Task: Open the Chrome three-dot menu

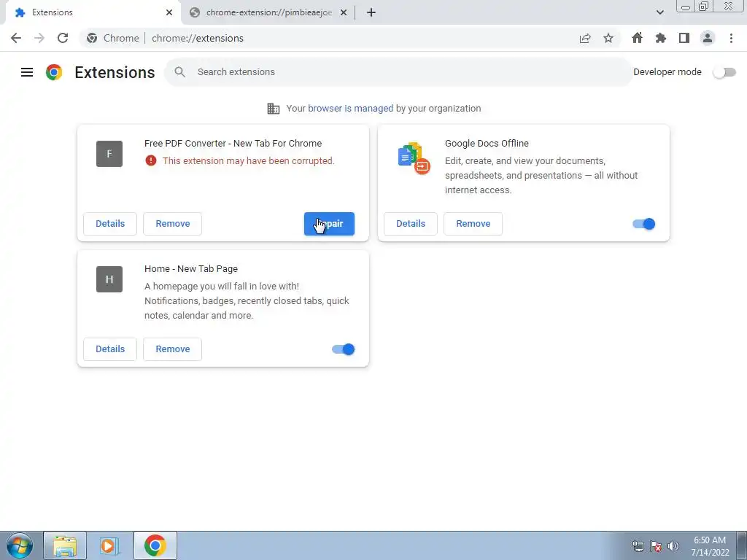Action: click(x=731, y=38)
